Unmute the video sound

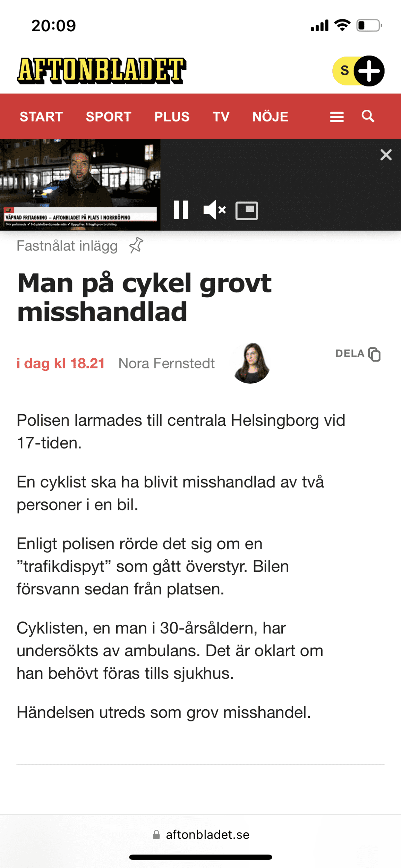tap(215, 210)
